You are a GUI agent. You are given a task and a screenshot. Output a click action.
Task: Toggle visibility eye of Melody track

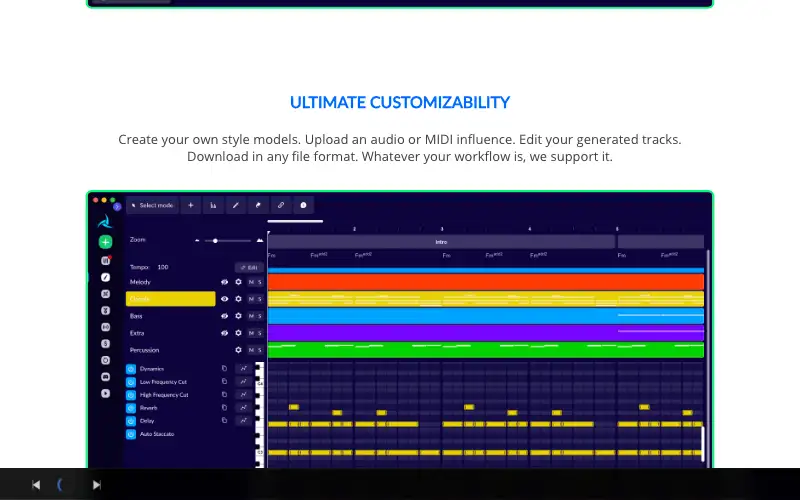[x=224, y=282]
